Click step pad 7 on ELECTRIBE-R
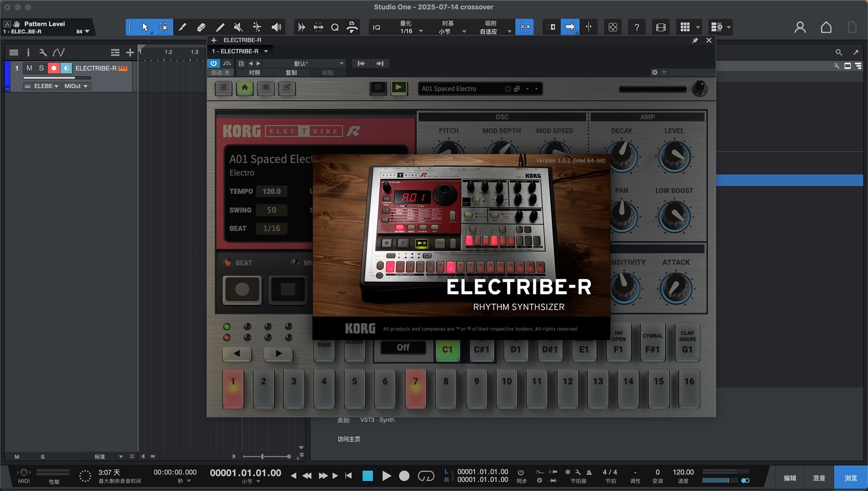The width and height of the screenshot is (868, 491). [415, 389]
